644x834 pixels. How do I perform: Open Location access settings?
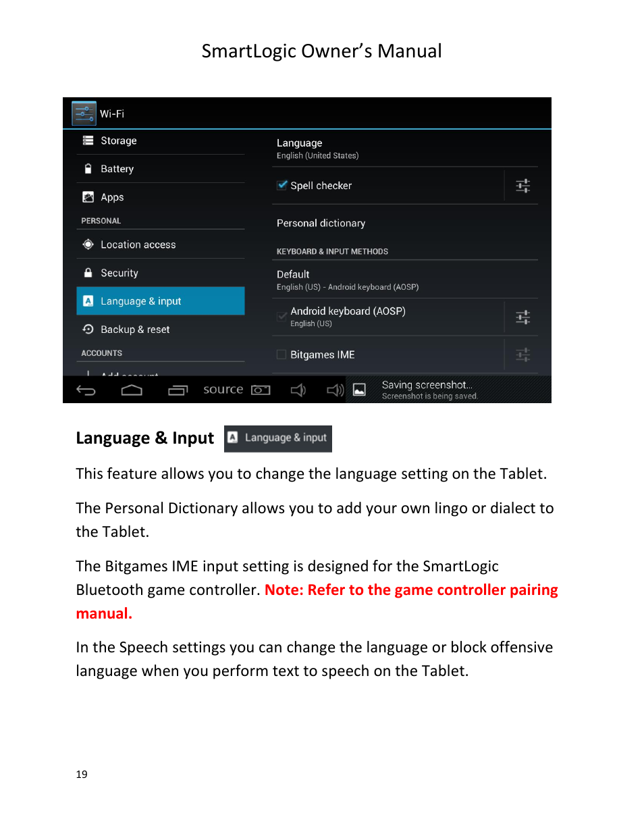(161, 244)
